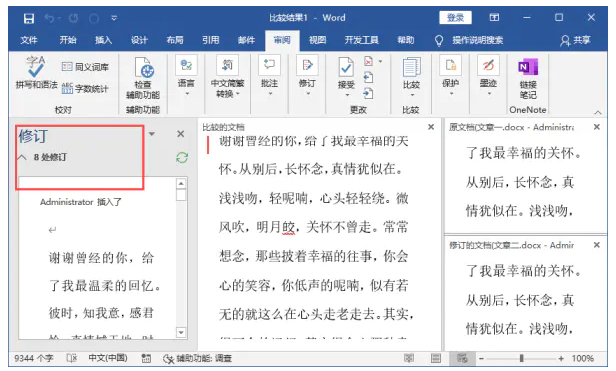Switch to web layout view icon
The width and height of the screenshot is (616, 371).
[462, 358]
